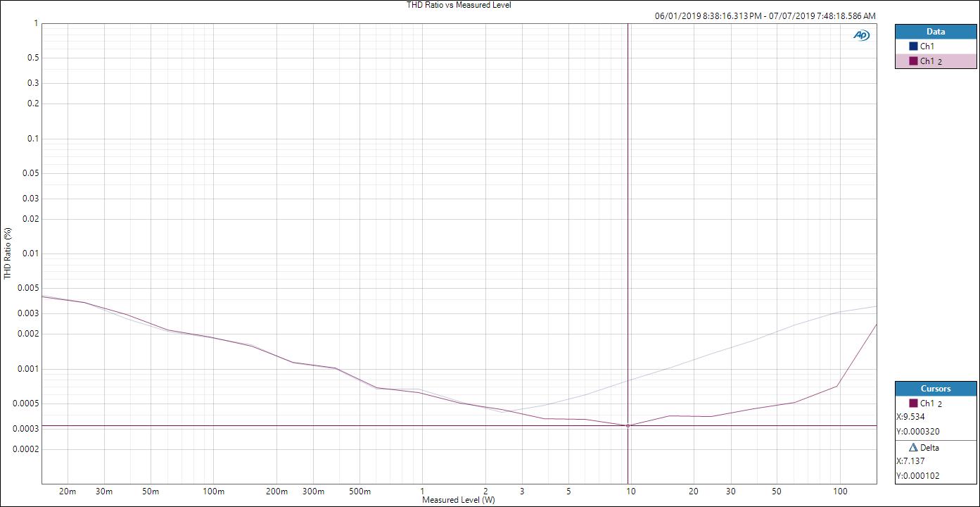Click the cursor marker point on the curve

(628, 425)
